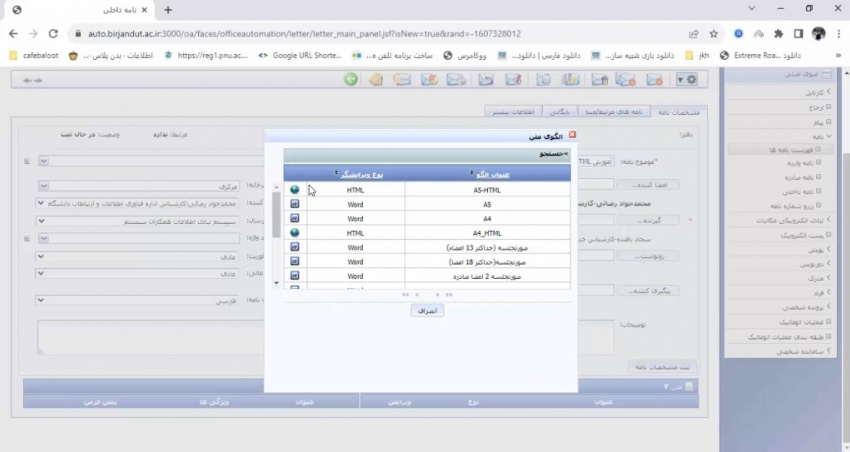850x452 pixels.
Task: Click the انصراف cancel button
Action: coord(427,311)
